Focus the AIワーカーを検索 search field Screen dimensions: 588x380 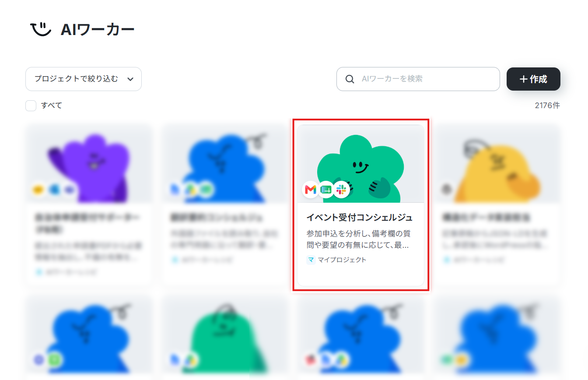[x=418, y=79]
